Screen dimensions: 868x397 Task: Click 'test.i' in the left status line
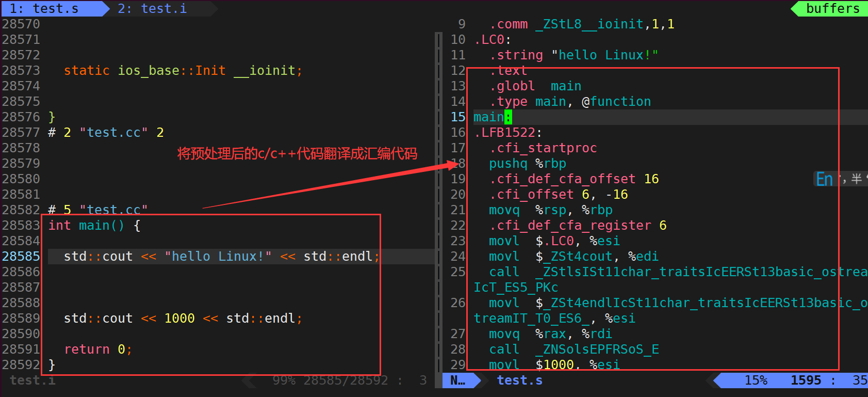click(x=32, y=380)
